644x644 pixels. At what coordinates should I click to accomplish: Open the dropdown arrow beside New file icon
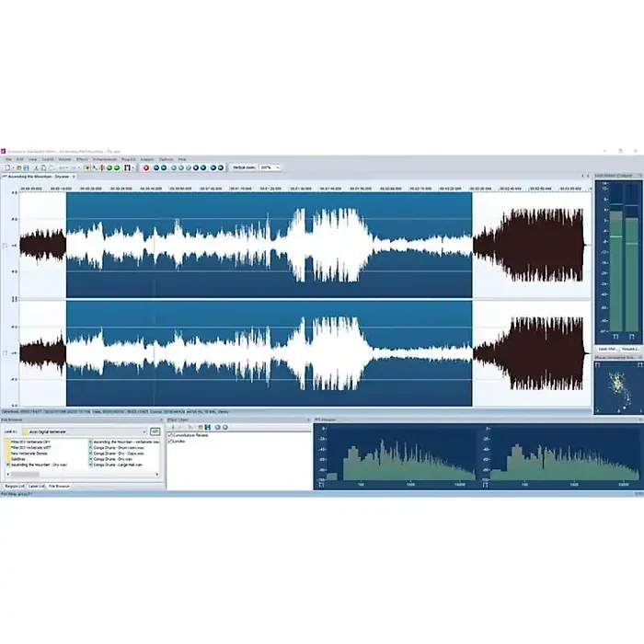pos(13,167)
